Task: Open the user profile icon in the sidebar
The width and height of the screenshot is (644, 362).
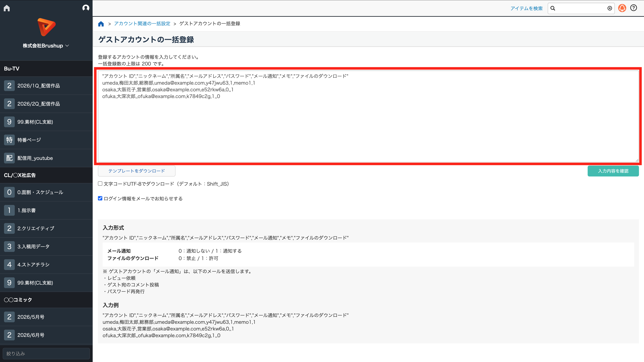Action: [x=86, y=8]
